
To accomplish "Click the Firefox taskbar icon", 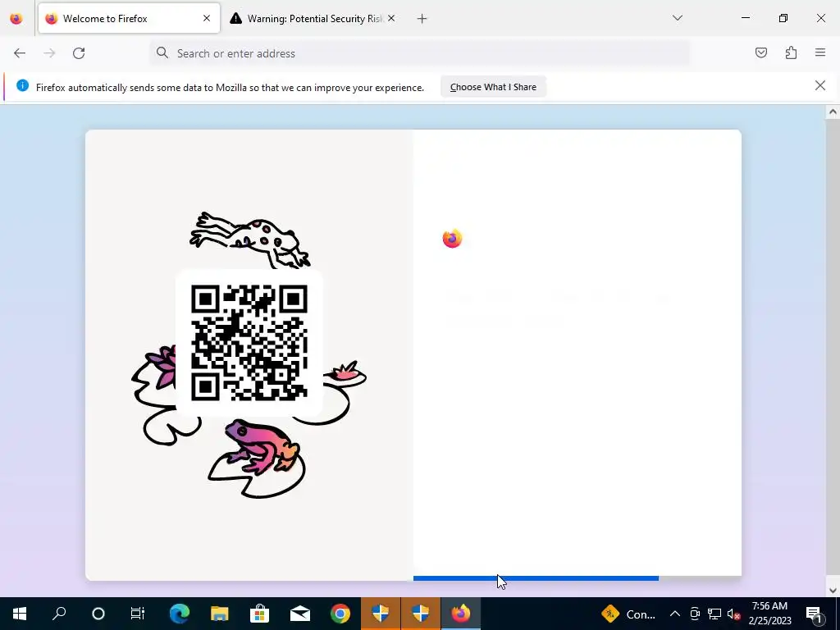I will [461, 614].
